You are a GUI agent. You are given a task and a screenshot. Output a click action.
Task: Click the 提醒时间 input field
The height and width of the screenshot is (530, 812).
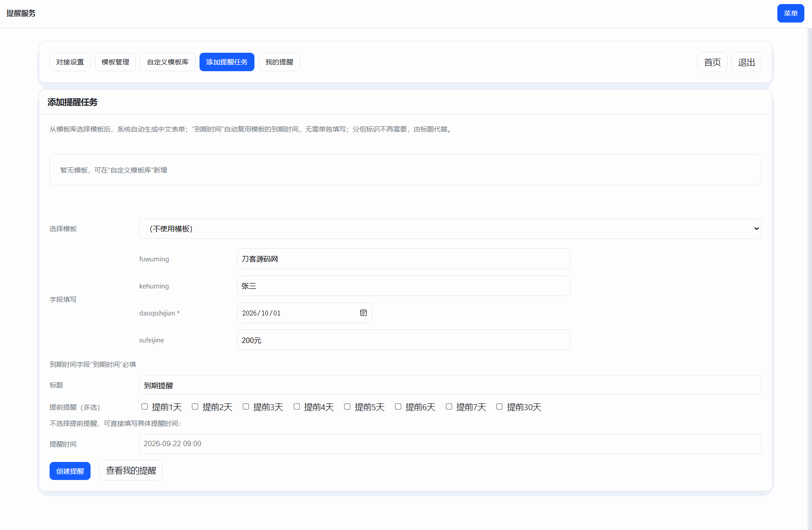pos(449,444)
